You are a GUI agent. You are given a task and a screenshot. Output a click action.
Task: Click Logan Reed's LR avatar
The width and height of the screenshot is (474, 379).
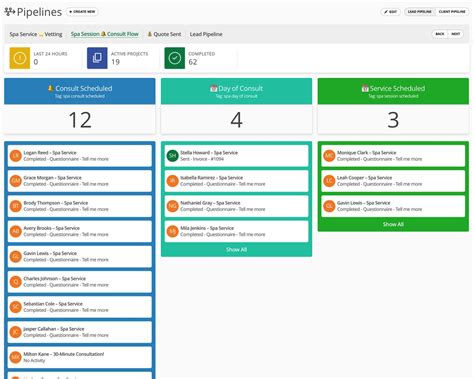coord(16,156)
